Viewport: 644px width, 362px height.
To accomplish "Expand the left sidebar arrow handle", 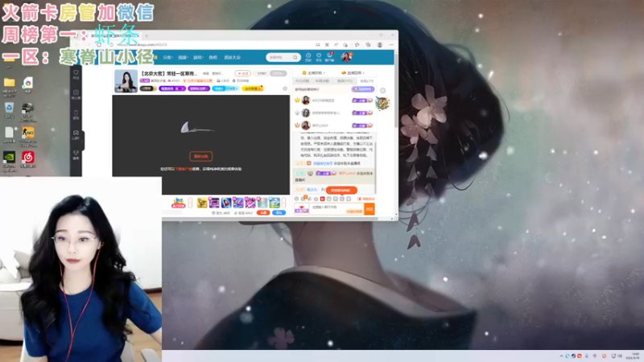I will pos(83,140).
